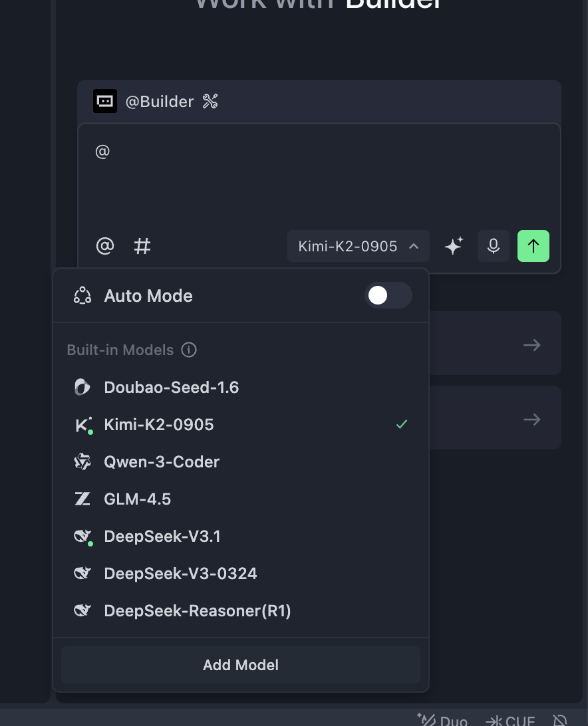
Task: Select the checked Kimi-K2-0905 model entry
Action: point(159,425)
